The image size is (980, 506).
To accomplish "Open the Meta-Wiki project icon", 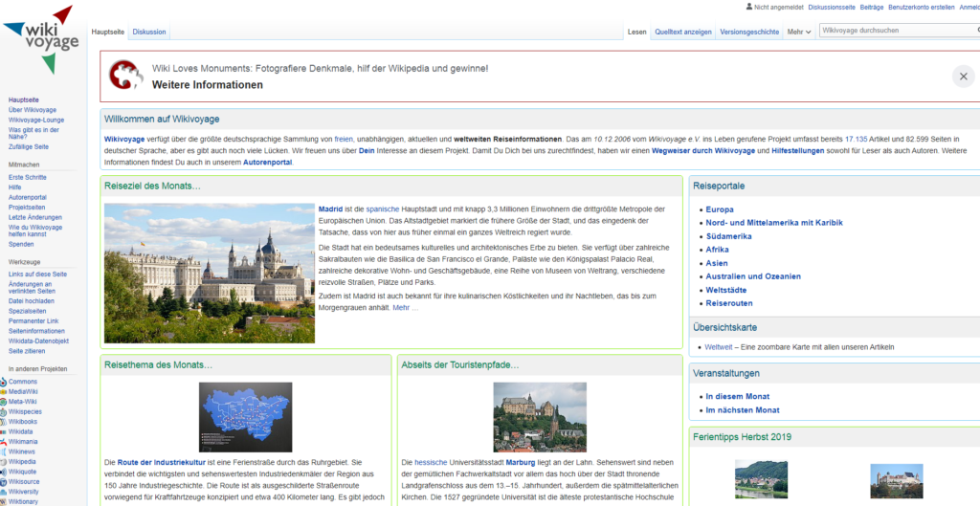I will pos(3,402).
